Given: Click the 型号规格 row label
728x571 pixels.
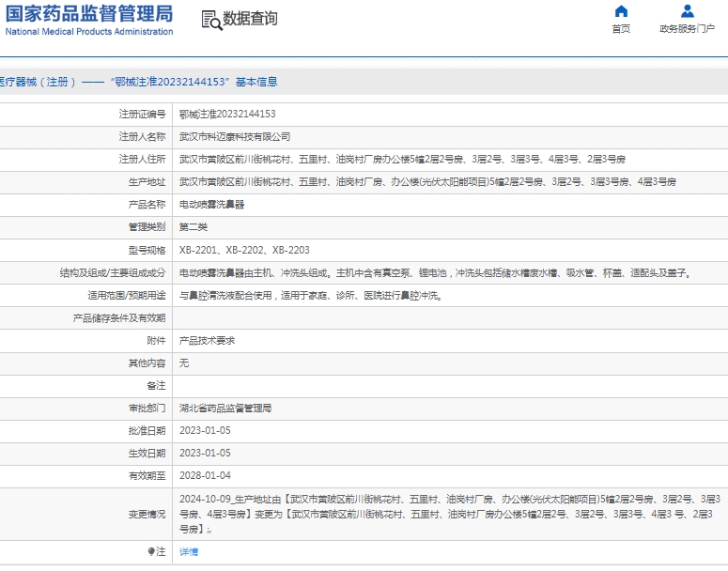Looking at the screenshot, I should point(147,250).
